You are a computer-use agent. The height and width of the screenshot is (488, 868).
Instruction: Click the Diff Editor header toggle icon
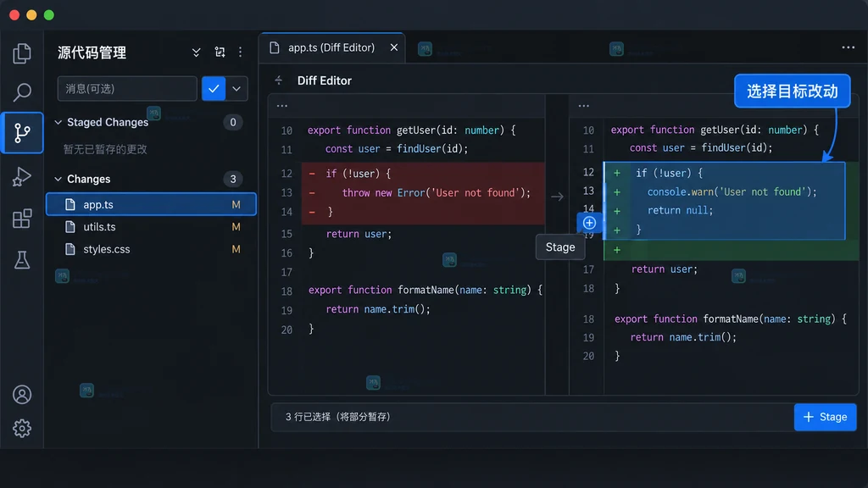(x=278, y=80)
